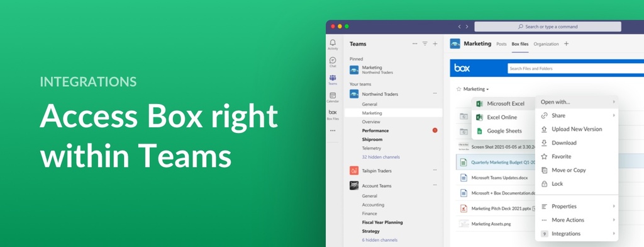Image resolution: width=644 pixels, height=247 pixels.
Task: Select Lock in the context menu
Action: point(557,184)
